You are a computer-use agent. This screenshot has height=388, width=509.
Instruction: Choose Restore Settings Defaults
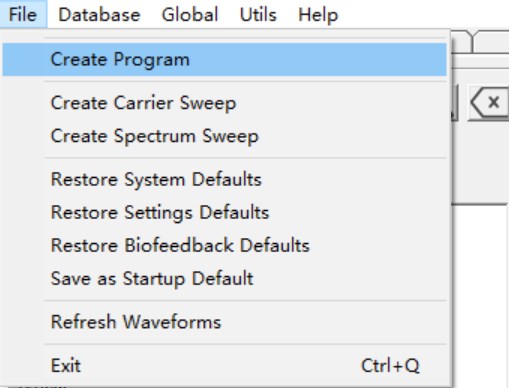pos(224,212)
